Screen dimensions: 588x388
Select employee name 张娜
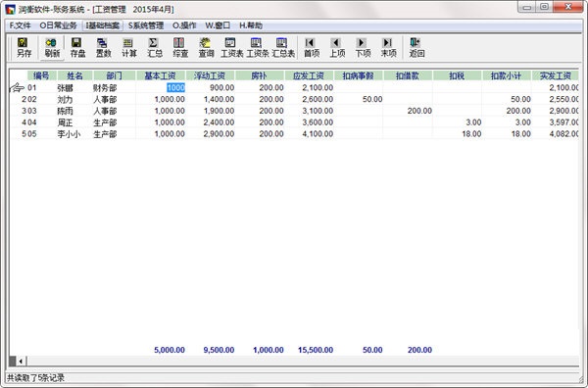pos(65,88)
